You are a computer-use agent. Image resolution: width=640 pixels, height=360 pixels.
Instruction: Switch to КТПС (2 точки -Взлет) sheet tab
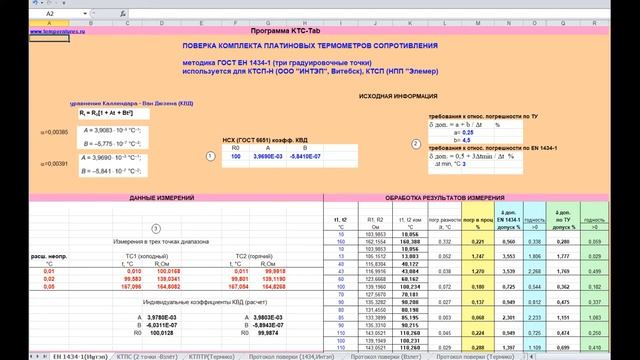(147, 356)
